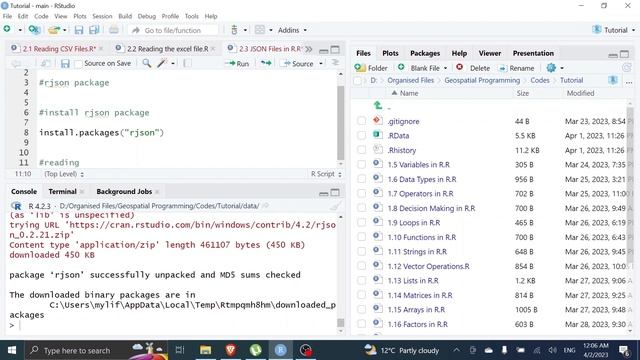
Task: Check the 1.12 Vector Operations.R checkbox
Action: point(362,266)
